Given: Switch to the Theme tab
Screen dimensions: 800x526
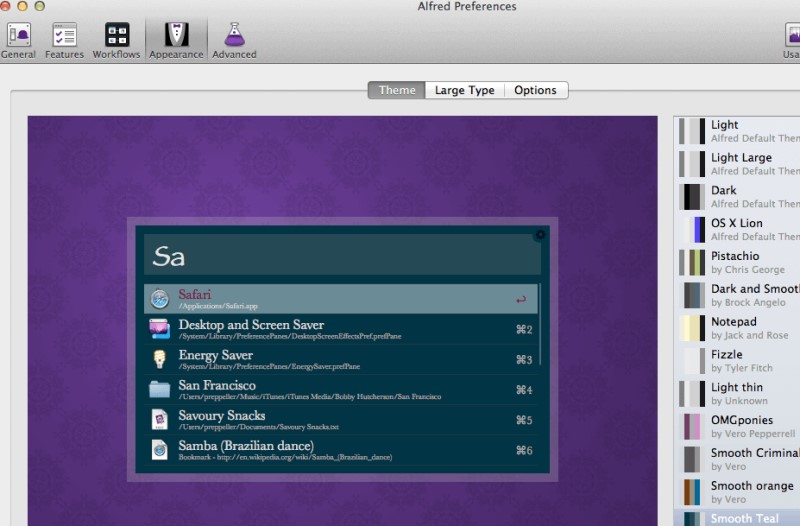Looking at the screenshot, I should tap(396, 90).
